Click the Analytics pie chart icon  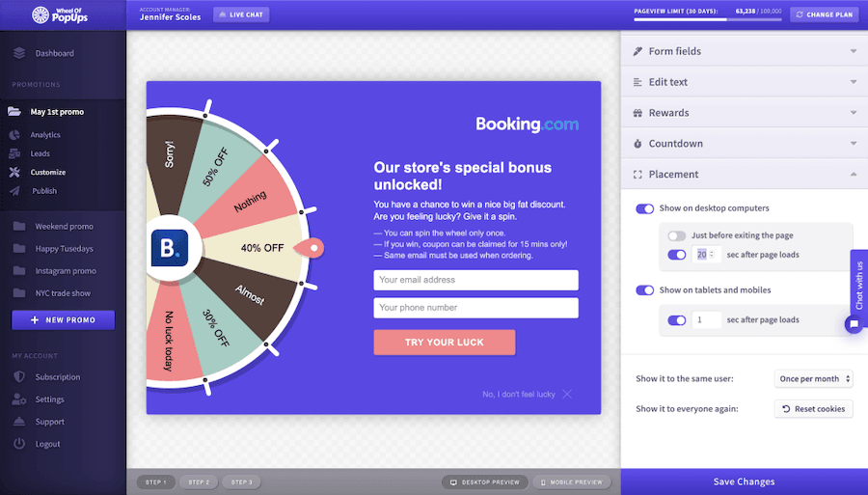coord(15,135)
